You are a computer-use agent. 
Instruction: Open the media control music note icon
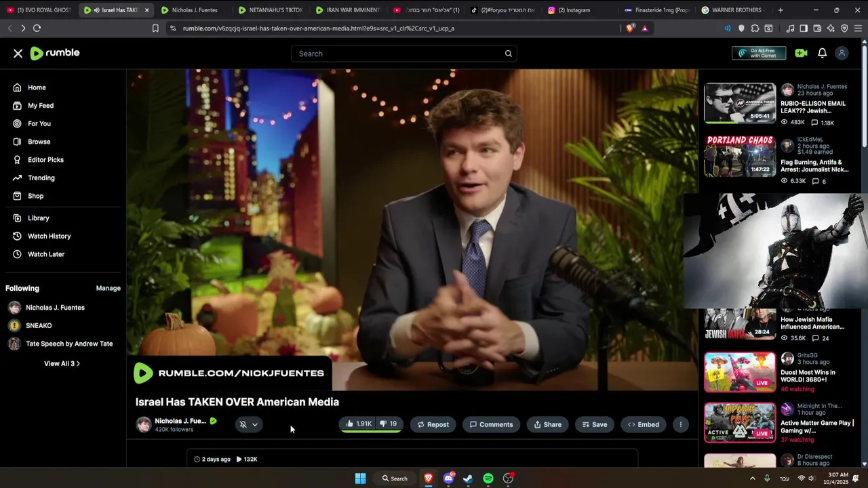(790, 28)
